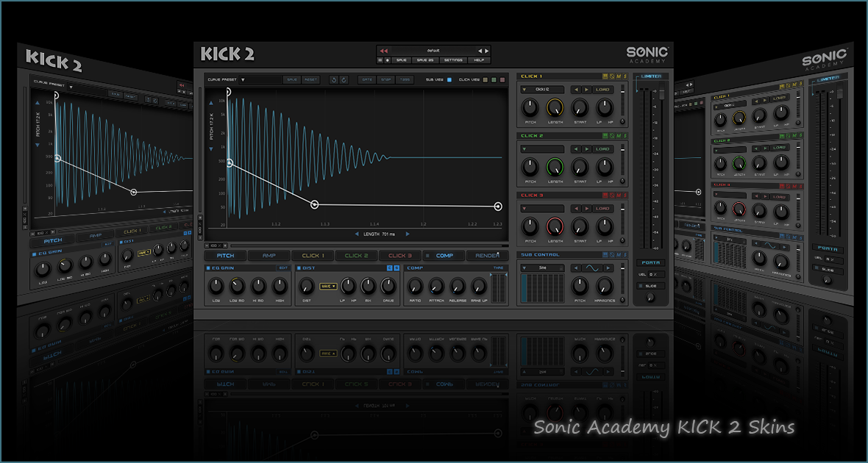Click the red rewind arrows beside preset name

tap(384, 51)
